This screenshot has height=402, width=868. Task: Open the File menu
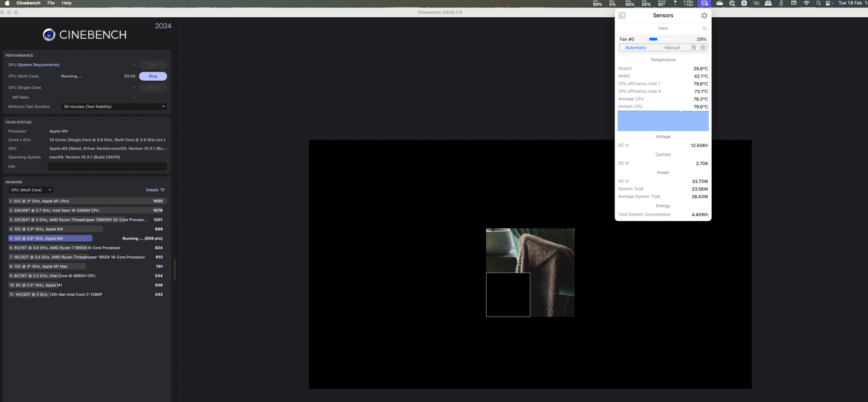coord(51,3)
